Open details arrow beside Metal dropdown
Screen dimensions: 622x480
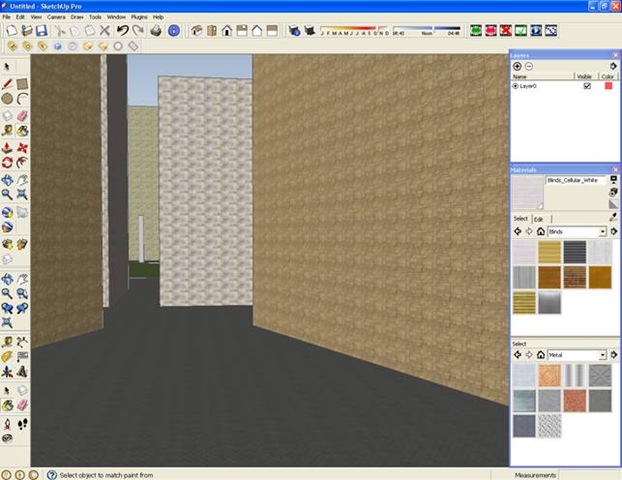614,355
